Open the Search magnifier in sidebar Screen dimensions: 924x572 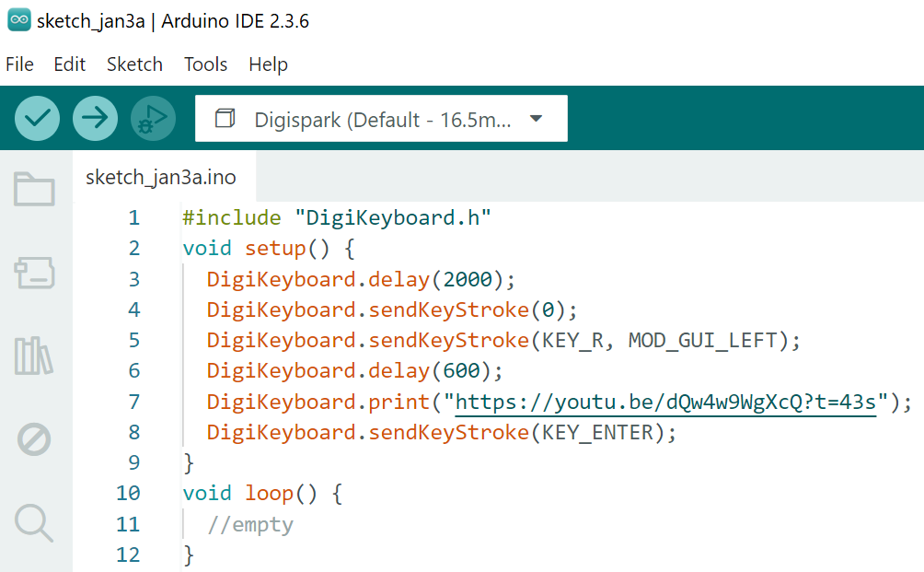pos(34,522)
